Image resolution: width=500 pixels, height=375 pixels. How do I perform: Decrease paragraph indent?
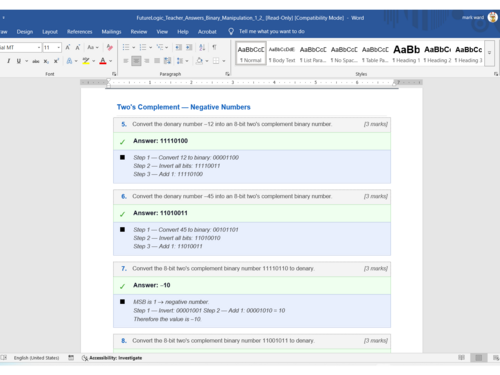click(x=179, y=47)
